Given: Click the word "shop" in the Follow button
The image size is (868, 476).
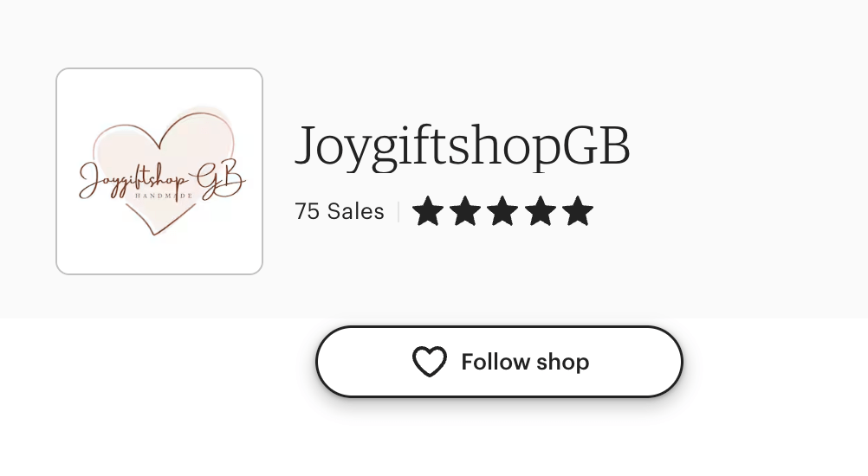Looking at the screenshot, I should [562, 362].
